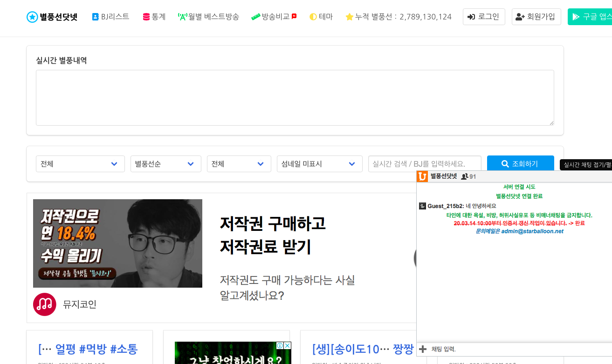This screenshot has height=364, width=612.
Task: Open the [생][송이도10 broadcast title link
Action: pyautogui.click(x=363, y=349)
